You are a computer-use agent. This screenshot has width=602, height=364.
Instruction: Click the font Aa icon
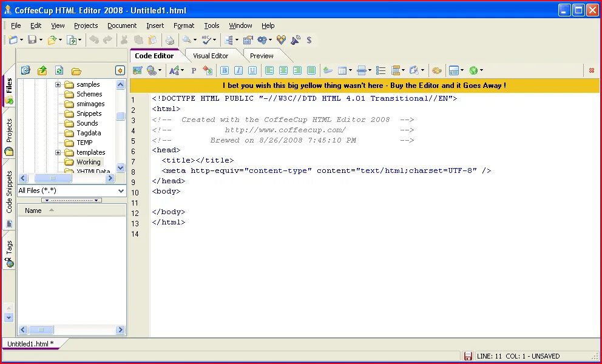tap(174, 70)
